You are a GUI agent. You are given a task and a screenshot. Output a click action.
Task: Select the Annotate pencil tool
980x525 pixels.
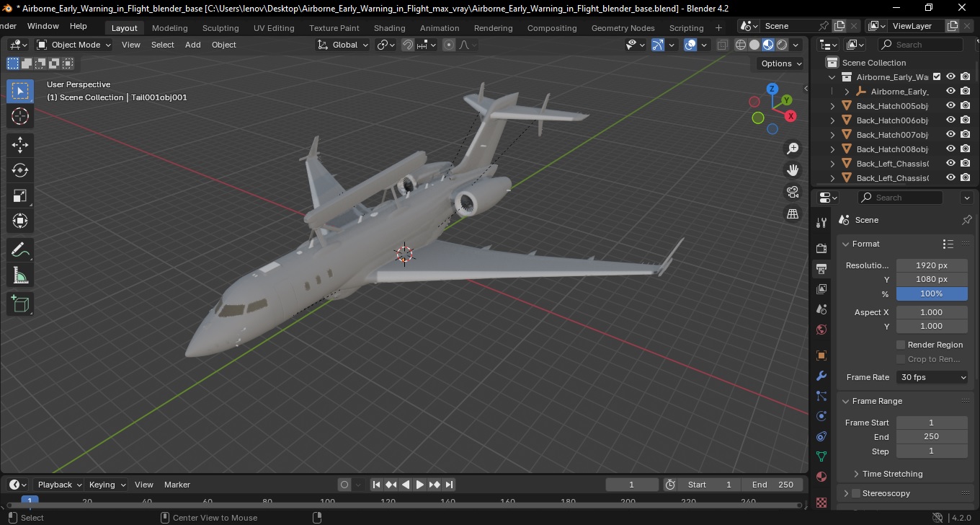20,250
